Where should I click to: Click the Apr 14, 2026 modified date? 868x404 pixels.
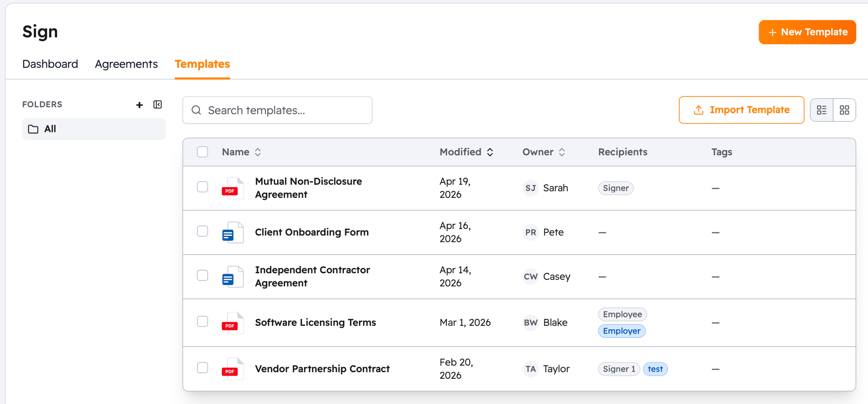(x=455, y=277)
